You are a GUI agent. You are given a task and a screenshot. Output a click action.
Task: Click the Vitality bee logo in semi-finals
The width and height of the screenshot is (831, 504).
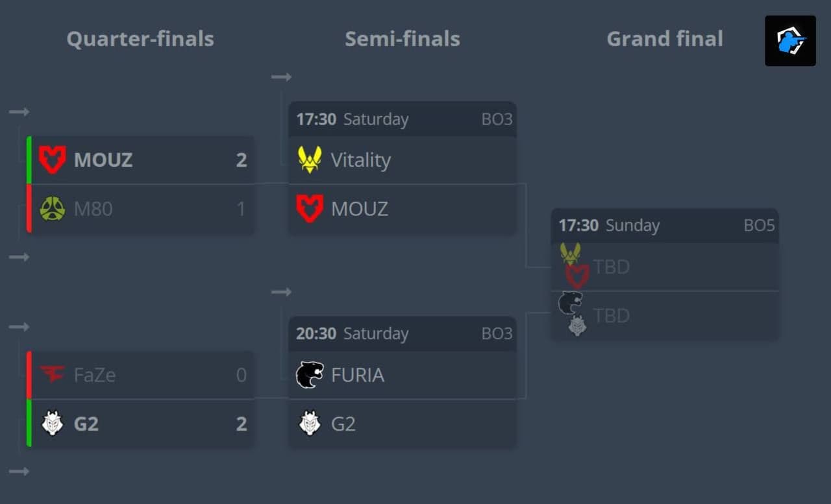point(310,160)
